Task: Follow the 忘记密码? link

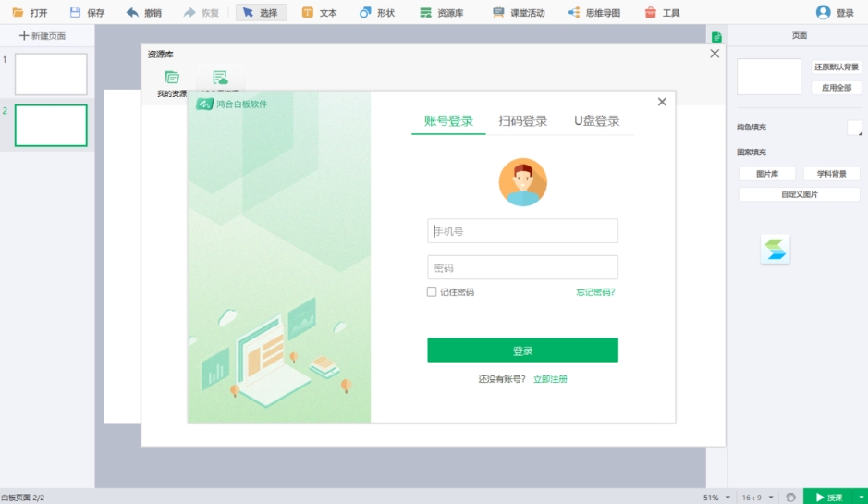Action: click(x=595, y=292)
